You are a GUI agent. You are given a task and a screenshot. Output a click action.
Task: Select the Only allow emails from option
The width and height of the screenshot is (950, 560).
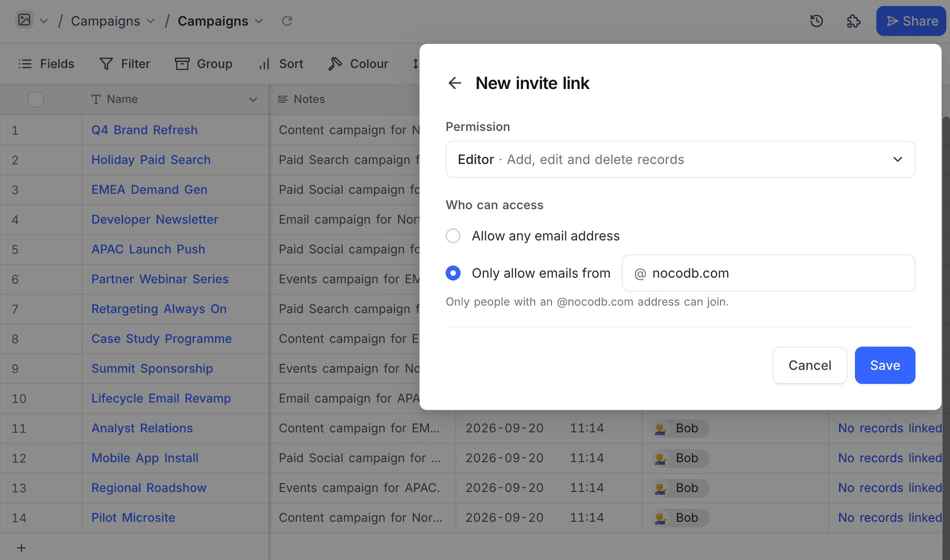(453, 273)
